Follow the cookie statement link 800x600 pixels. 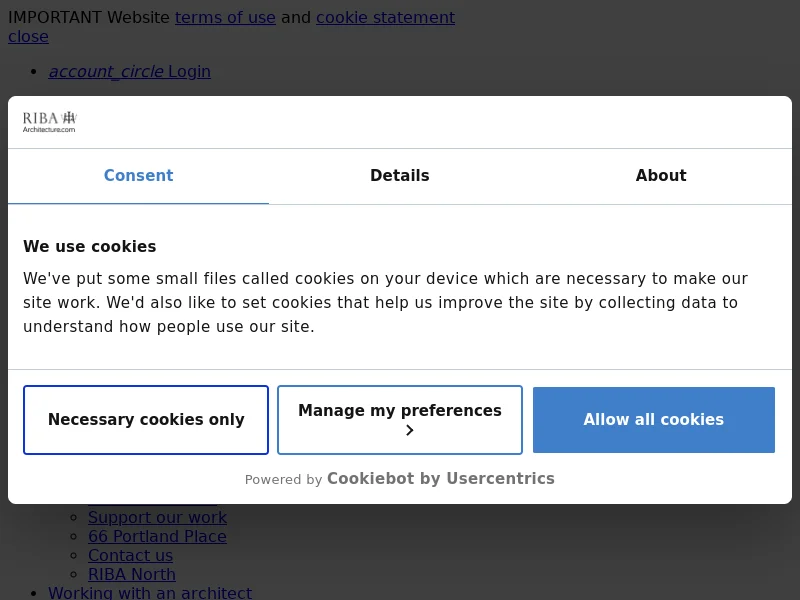[x=385, y=18]
